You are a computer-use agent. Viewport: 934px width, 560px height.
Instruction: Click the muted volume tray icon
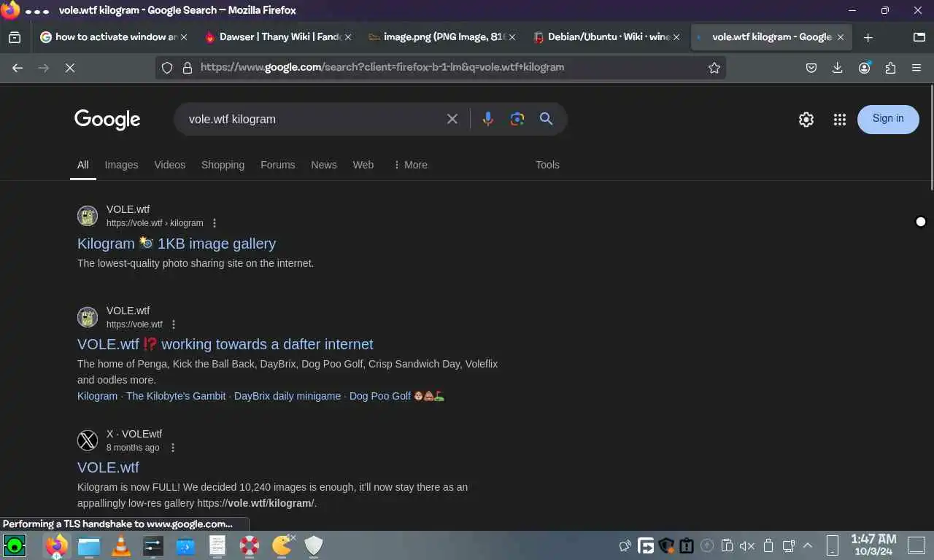(746, 545)
